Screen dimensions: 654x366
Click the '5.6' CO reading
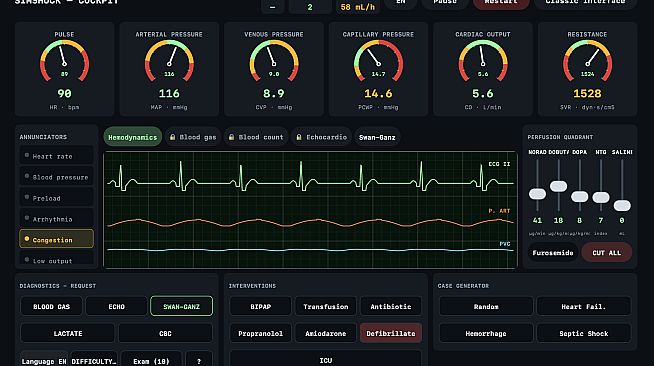click(483, 93)
